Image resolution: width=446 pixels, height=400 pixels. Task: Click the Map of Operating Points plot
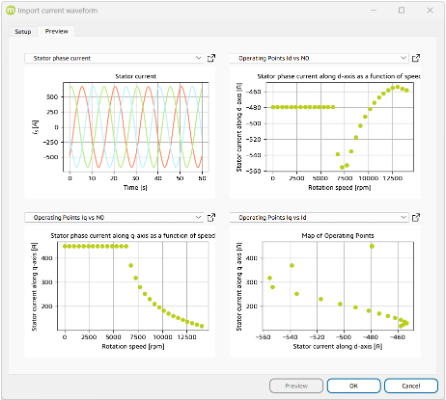pos(338,286)
